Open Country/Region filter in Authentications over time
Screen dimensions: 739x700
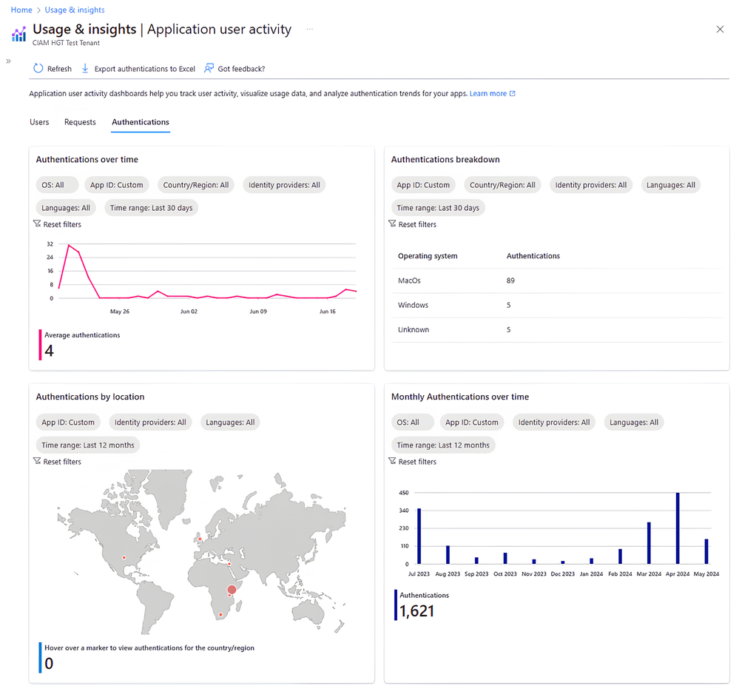(x=196, y=185)
